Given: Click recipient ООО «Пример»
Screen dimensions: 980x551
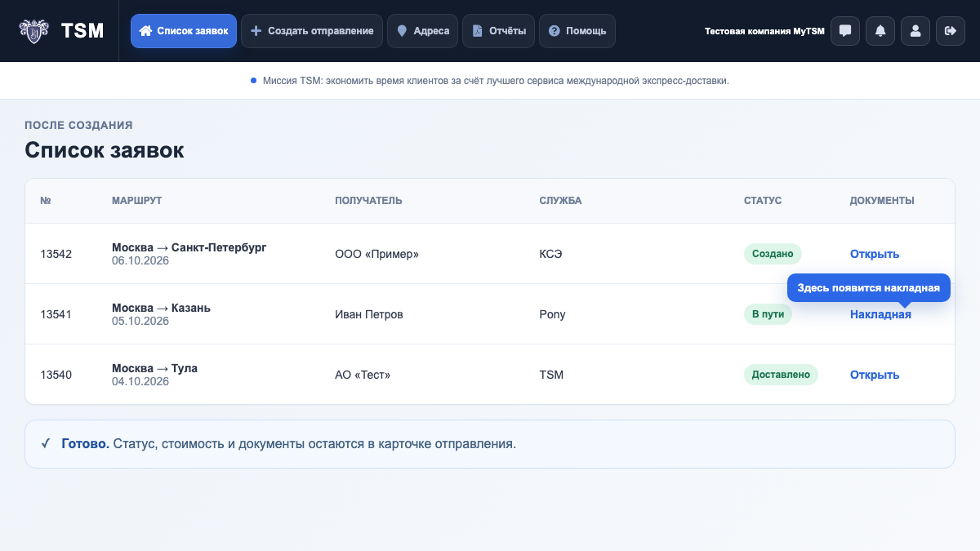Looking at the screenshot, I should click(x=376, y=254).
